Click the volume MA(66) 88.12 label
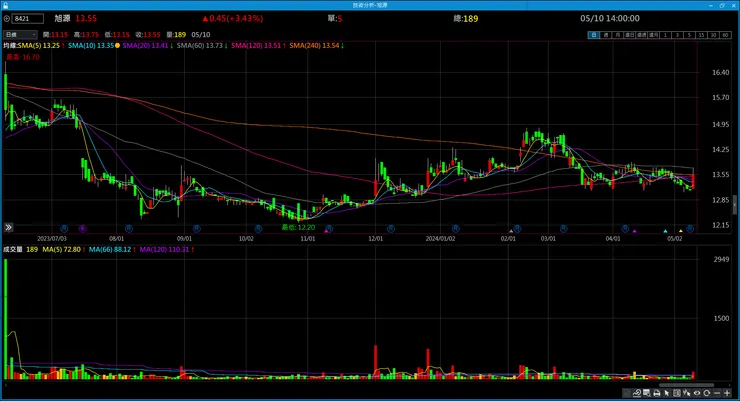The image size is (740, 401). click(x=110, y=249)
